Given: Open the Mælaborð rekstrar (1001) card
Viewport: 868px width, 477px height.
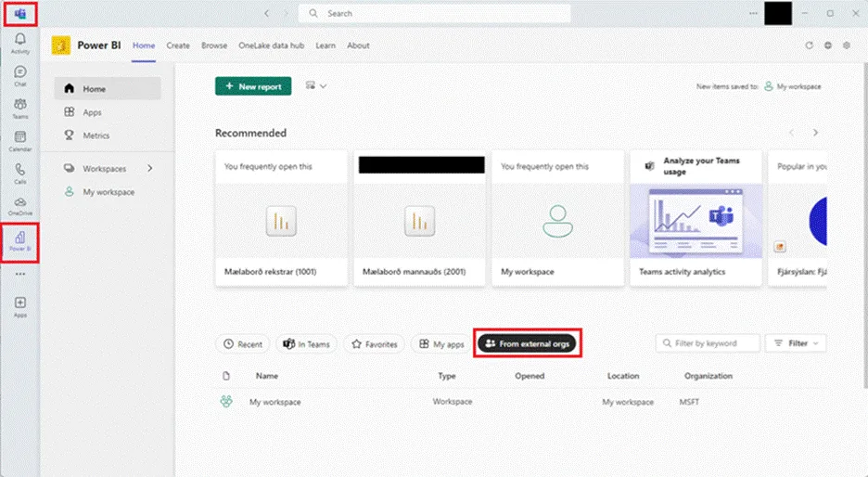Looking at the screenshot, I should point(281,218).
